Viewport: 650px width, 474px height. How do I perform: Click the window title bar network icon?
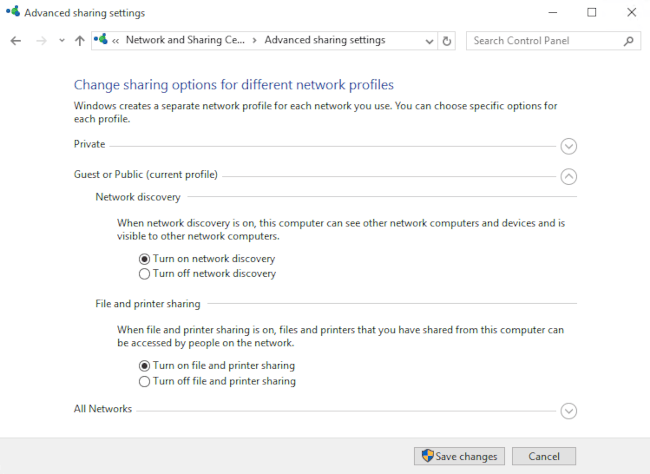point(11,12)
